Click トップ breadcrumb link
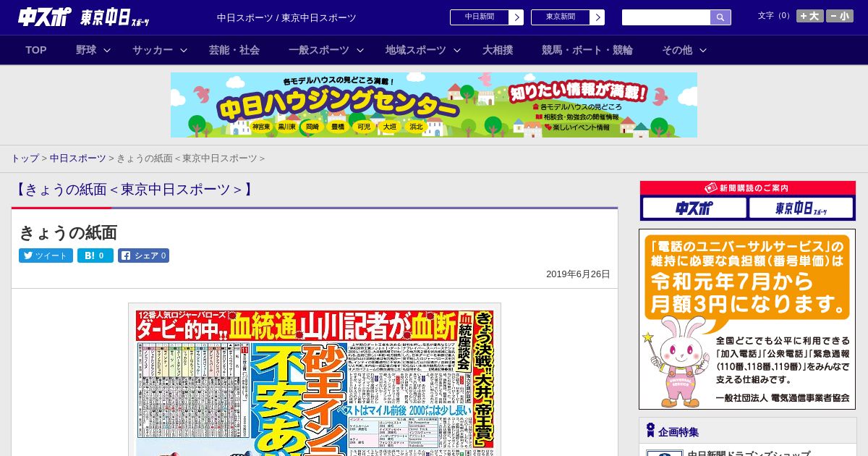The image size is (868, 456). [x=25, y=158]
